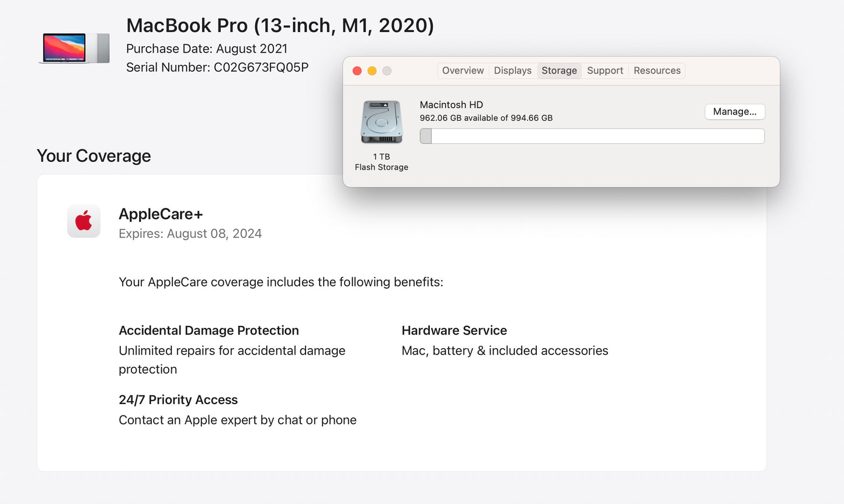Screen dimensions: 844x504
Task: Click the AppleCare+ expiration date
Action: coord(190,233)
